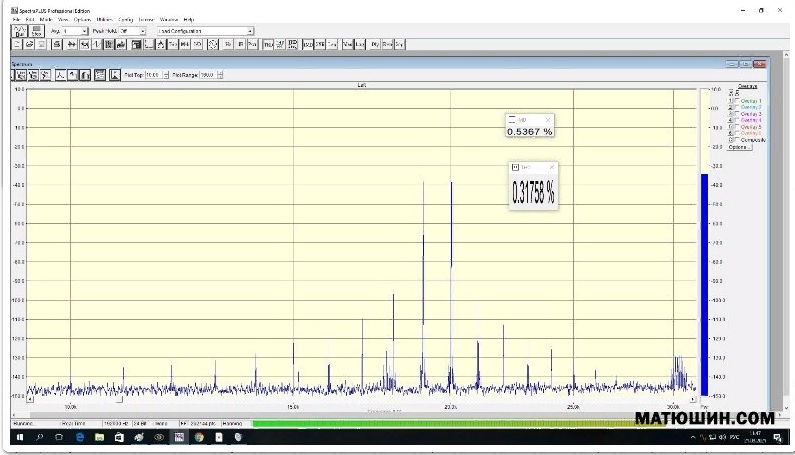Toggle the Overlay 3 checkbox
Viewport: 795px width, 455px height.
pyautogui.click(x=737, y=114)
